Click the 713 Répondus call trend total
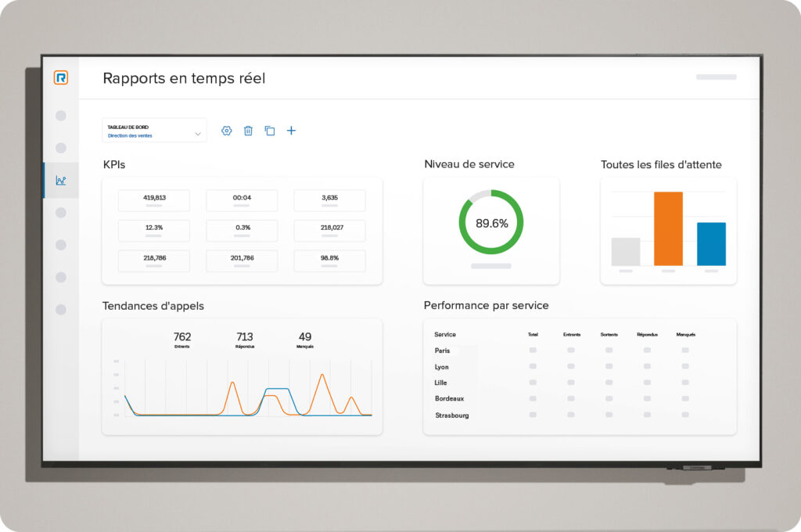Screen dimensions: 801x532 pyautogui.click(x=245, y=339)
